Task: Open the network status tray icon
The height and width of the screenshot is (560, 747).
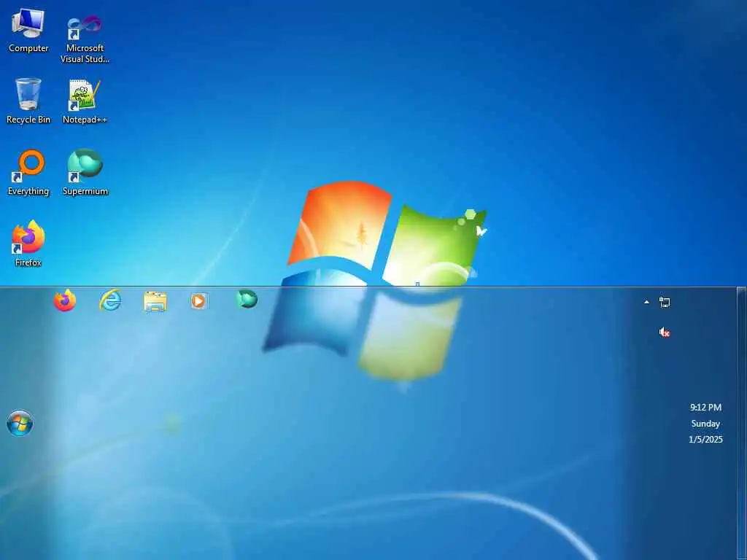Action: (665, 302)
